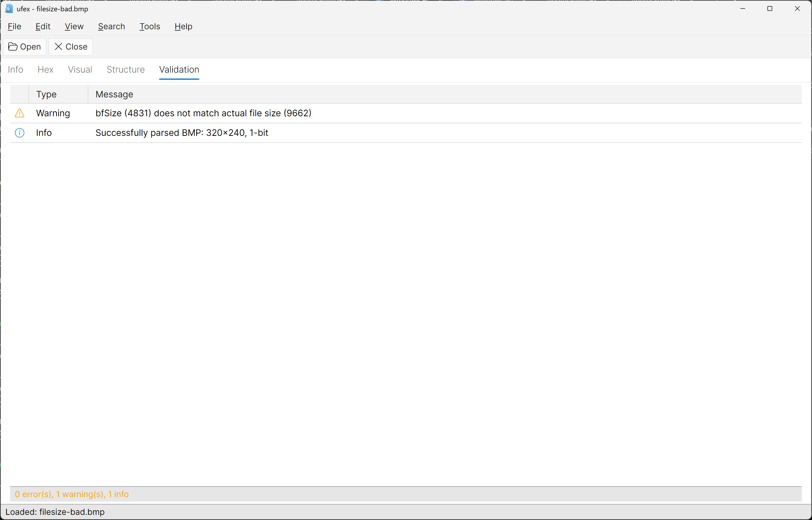
Task: Switch to the Visual tab
Action: pyautogui.click(x=80, y=70)
